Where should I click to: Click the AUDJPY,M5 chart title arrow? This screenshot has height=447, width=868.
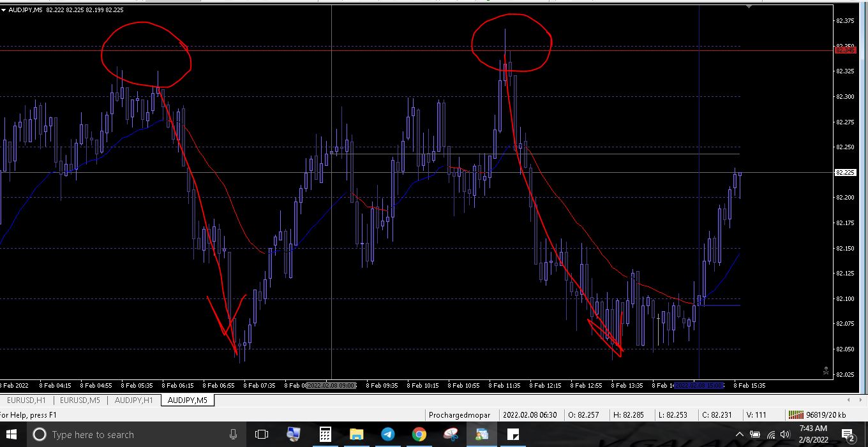tap(3, 10)
